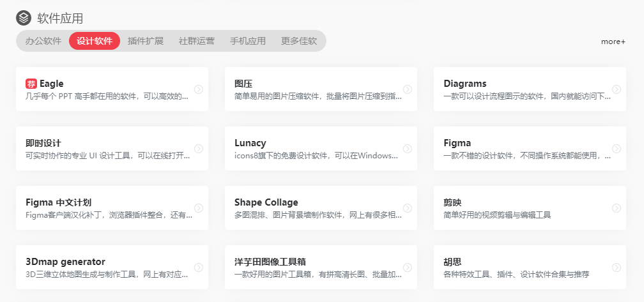The image size is (644, 302).
Task: Click the arrow icon on the 即时设计 card
Action: tap(198, 149)
